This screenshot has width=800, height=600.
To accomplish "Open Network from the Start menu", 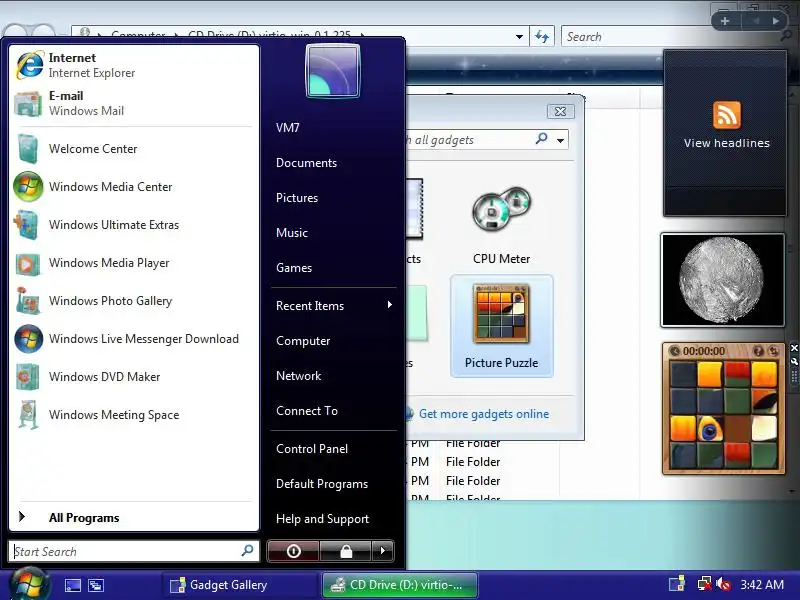I will point(298,376).
